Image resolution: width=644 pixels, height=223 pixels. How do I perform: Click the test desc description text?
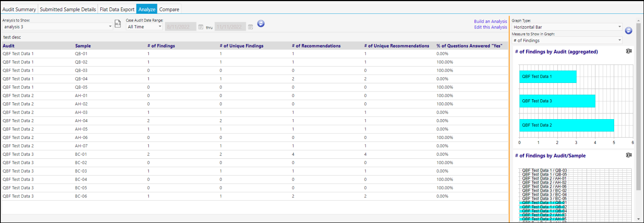coord(12,37)
